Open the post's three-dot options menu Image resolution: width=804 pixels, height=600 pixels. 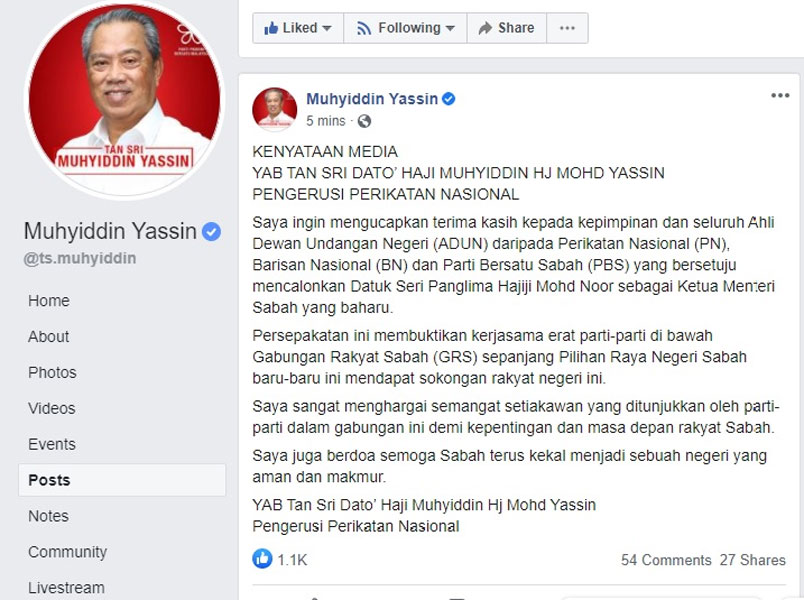(x=780, y=95)
